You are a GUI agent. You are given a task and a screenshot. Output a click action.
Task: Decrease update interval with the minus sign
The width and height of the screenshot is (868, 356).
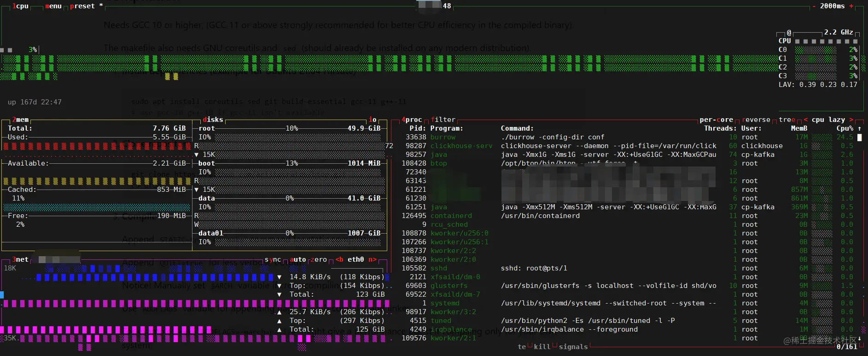pyautogui.click(x=814, y=6)
